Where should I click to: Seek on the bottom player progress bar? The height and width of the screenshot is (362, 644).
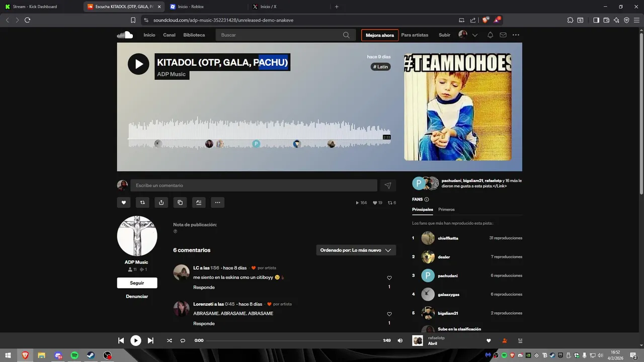coord(293,340)
